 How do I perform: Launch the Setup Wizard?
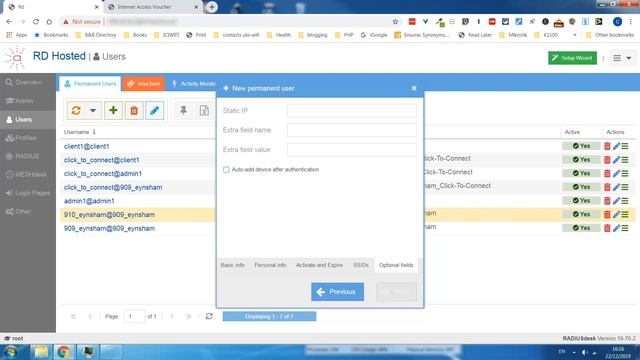point(572,58)
